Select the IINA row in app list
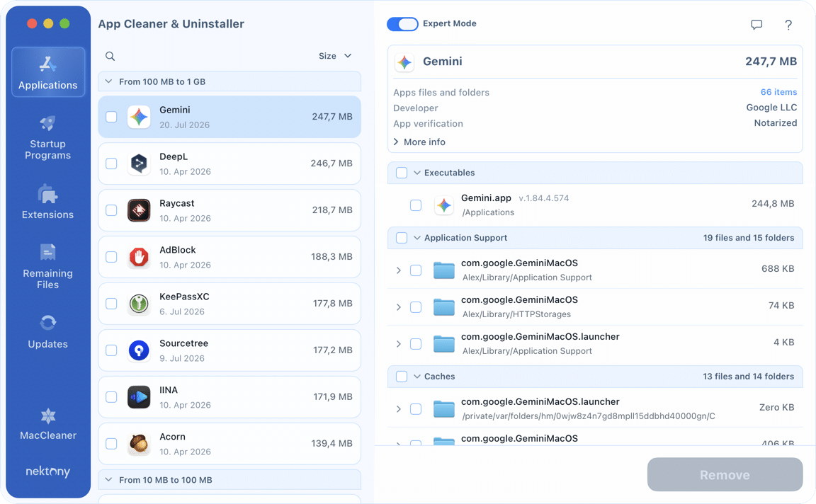816x504 pixels. tap(229, 397)
